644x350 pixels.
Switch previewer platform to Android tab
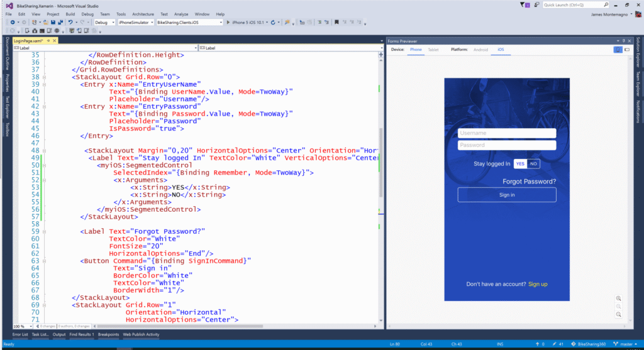pyautogui.click(x=480, y=49)
